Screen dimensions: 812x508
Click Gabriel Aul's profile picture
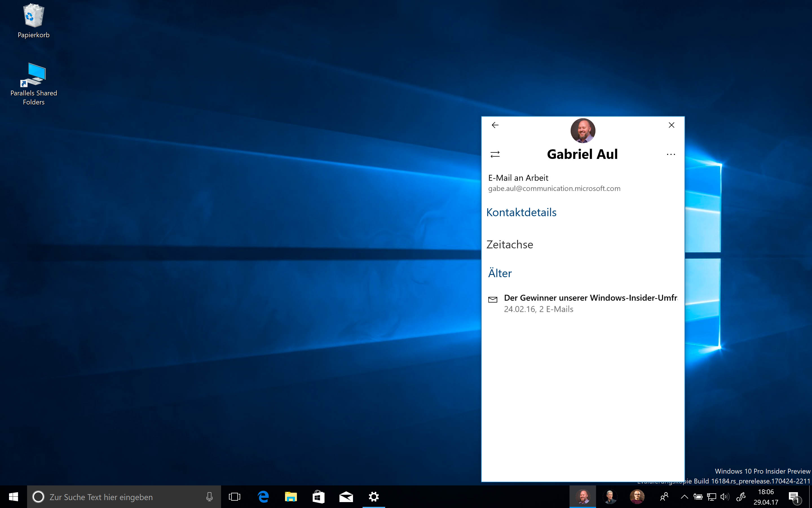[583, 131]
